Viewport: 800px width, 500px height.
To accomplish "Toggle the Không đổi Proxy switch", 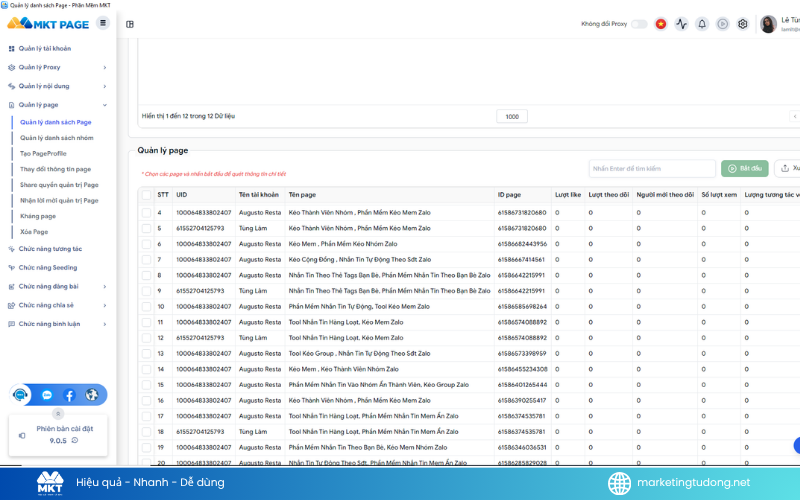I will click(x=639, y=24).
